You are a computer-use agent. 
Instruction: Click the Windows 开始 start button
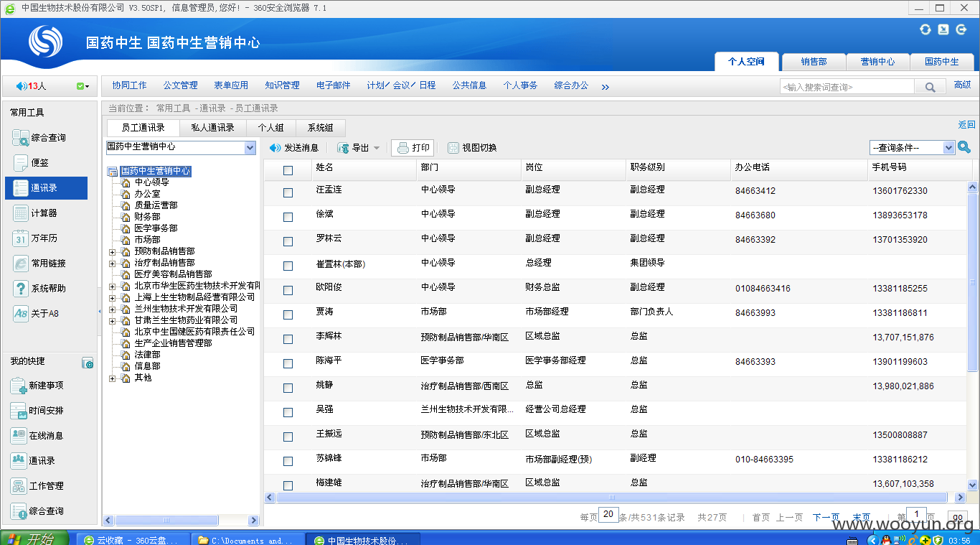pyautogui.click(x=34, y=539)
